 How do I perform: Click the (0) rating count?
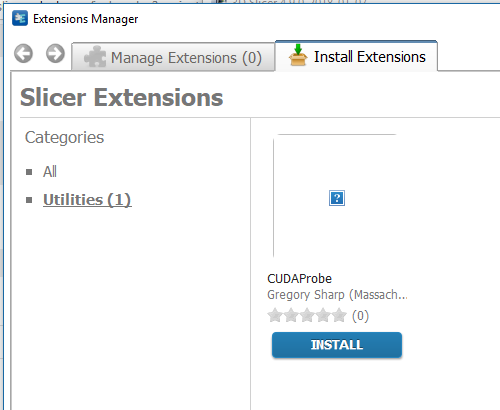pyautogui.click(x=360, y=316)
